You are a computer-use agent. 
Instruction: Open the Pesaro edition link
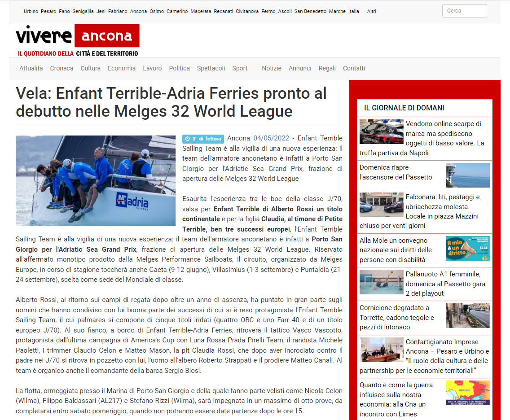48,11
